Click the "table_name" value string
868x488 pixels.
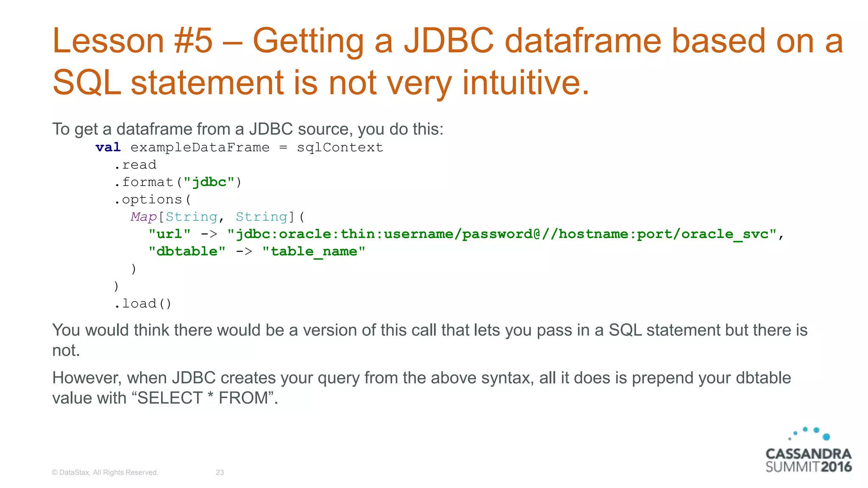314,252
